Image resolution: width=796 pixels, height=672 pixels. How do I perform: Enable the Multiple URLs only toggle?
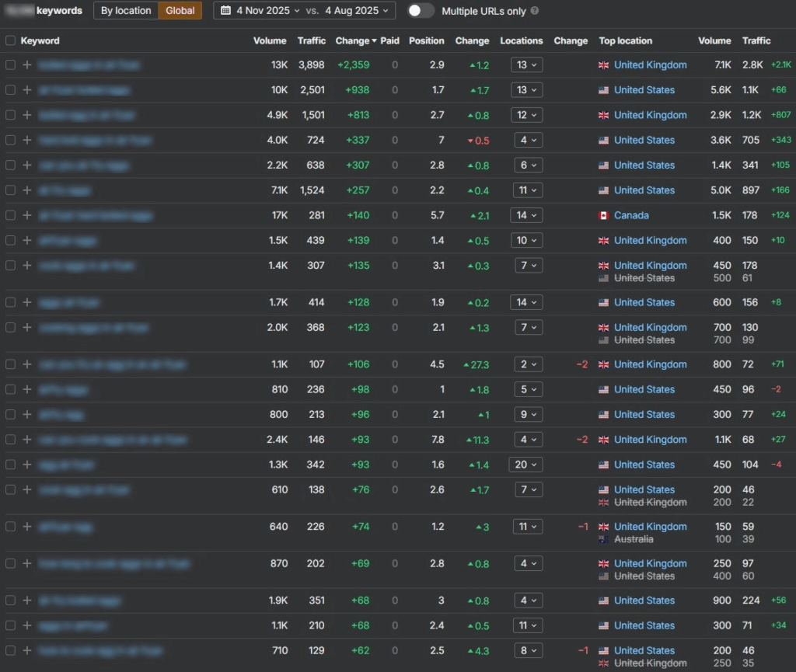tap(420, 11)
